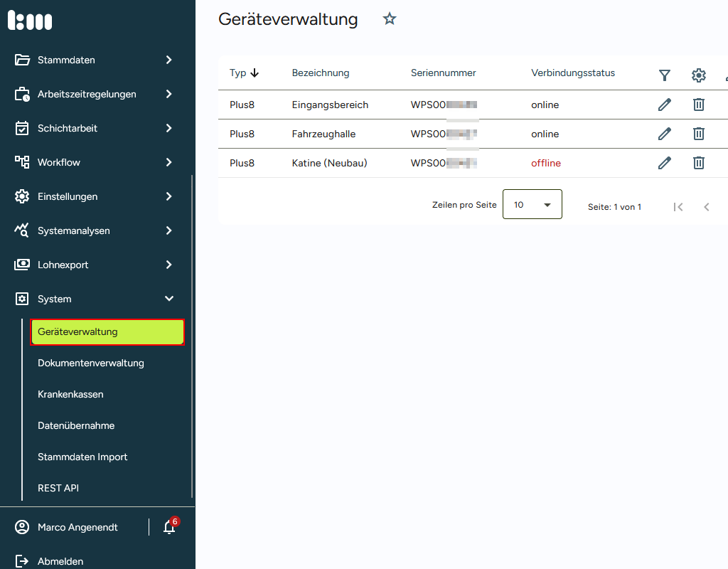Click the star icon to favorite Geräteverwaltung

[x=390, y=19]
